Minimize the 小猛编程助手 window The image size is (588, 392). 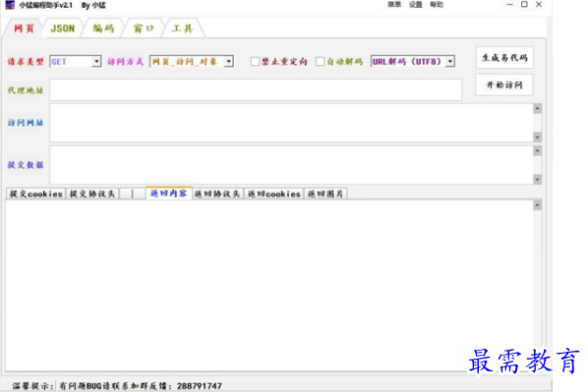point(509,5)
